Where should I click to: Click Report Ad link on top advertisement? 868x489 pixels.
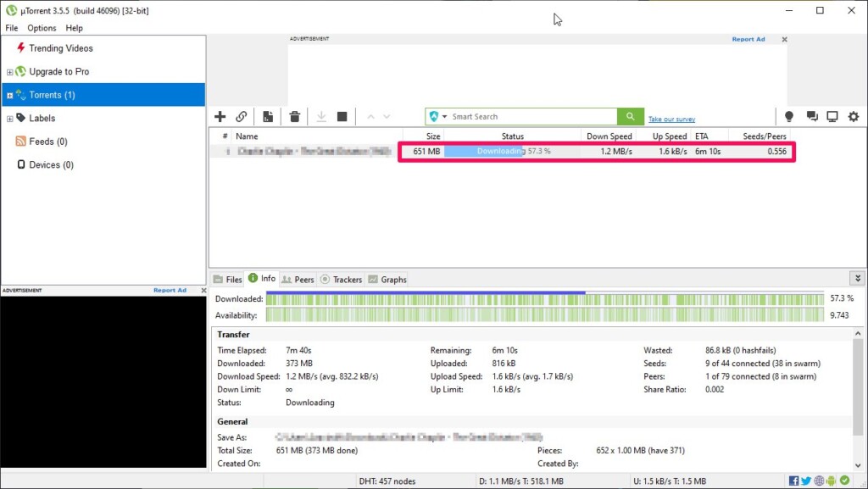[x=748, y=39]
